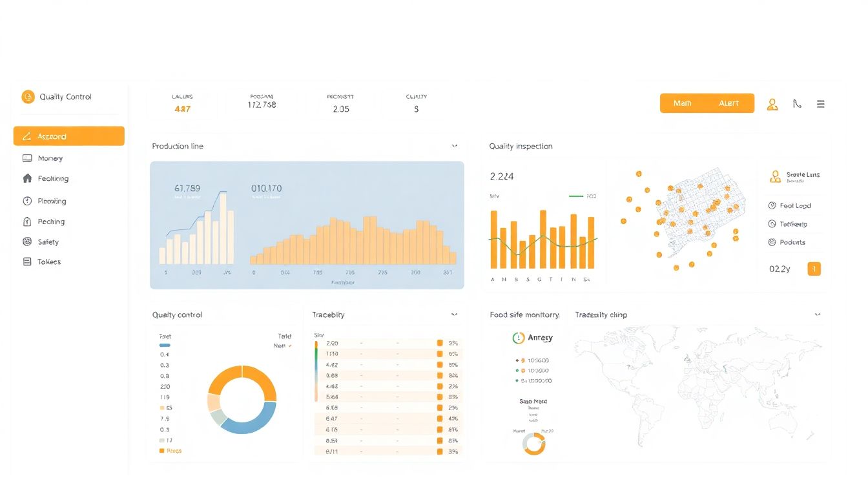Expand the Tracebiry panel chevron
Screen dimensions: 868x496
pos(454,315)
